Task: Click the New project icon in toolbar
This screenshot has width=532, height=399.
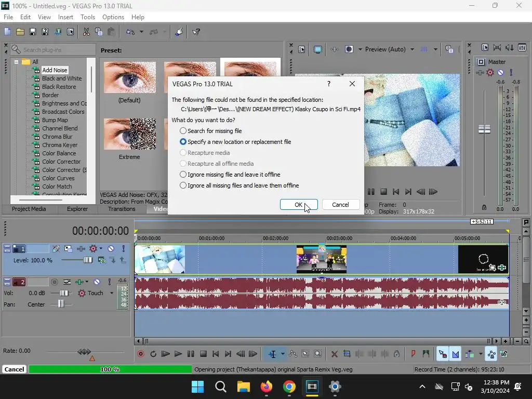Action: pos(7,32)
